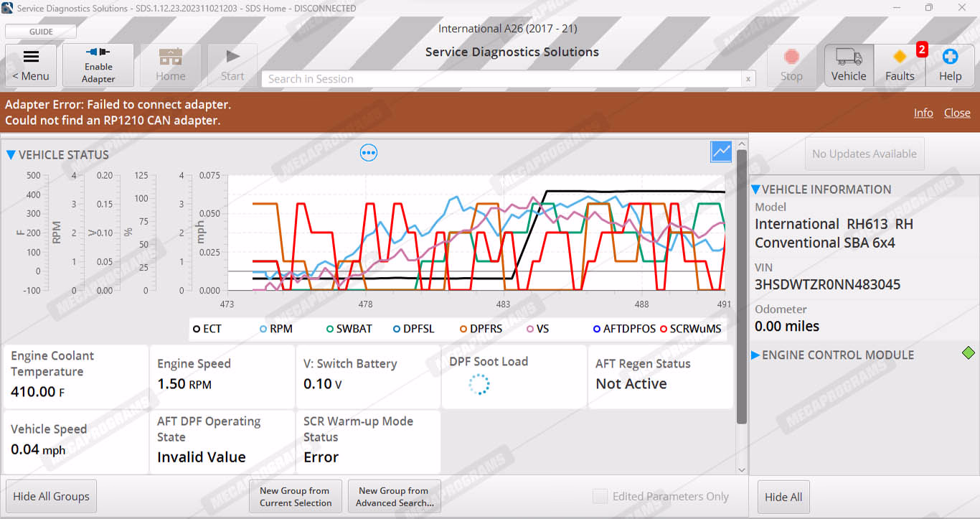Click the odometer value 0.00 miles
Image resolution: width=980 pixels, height=519 pixels.
click(787, 326)
